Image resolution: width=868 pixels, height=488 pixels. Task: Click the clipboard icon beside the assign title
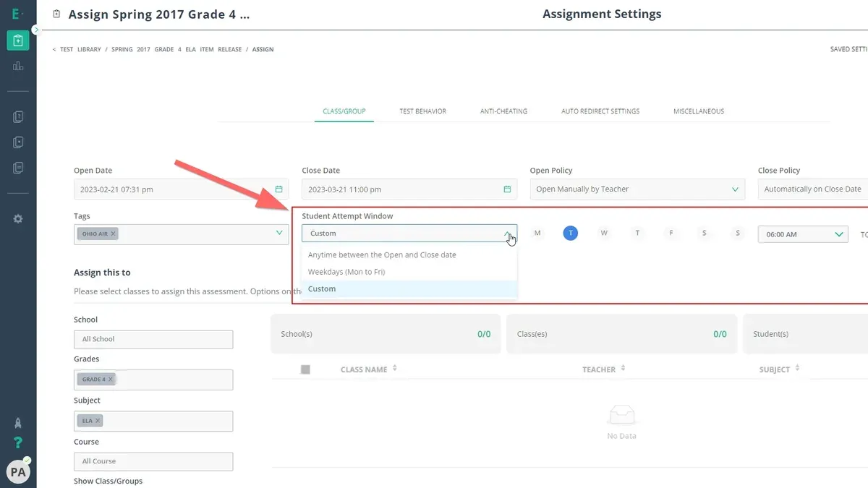[56, 14]
